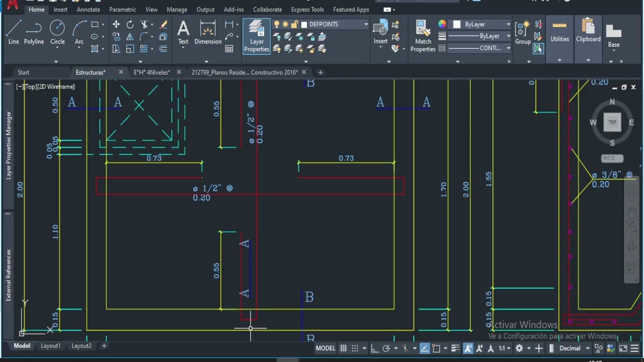Toggle polar tracking in status bar

pos(386,348)
